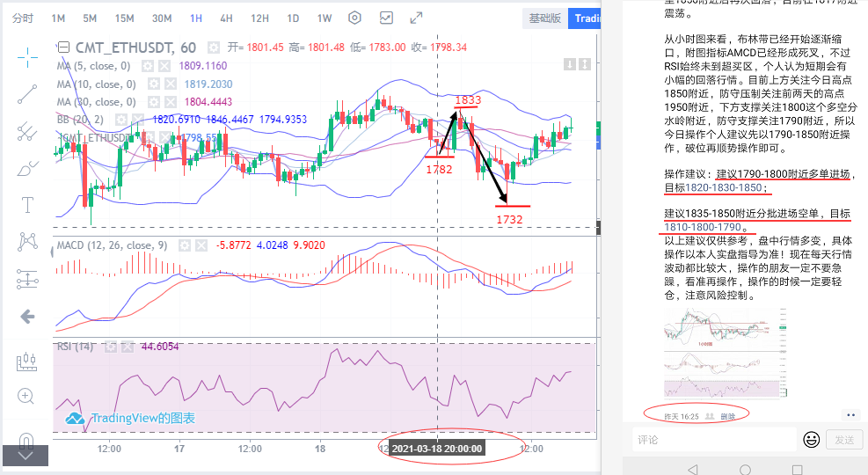Switch to 5M timeframe

90,18
